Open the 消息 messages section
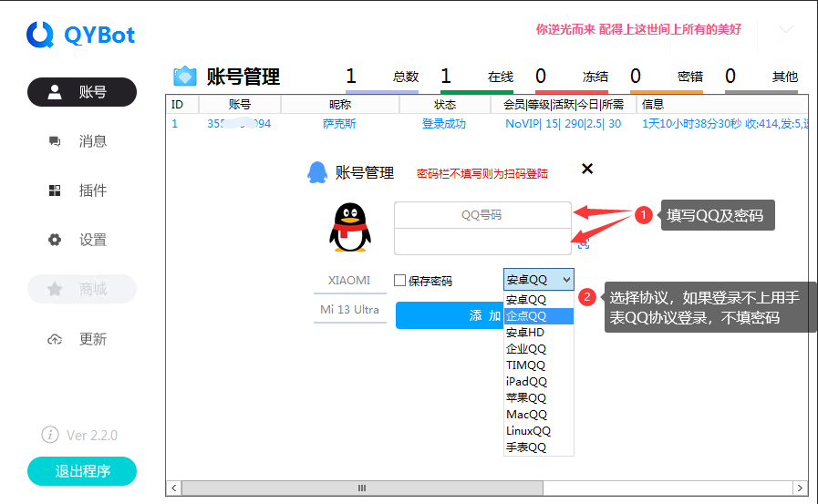818x504 pixels. click(x=82, y=141)
